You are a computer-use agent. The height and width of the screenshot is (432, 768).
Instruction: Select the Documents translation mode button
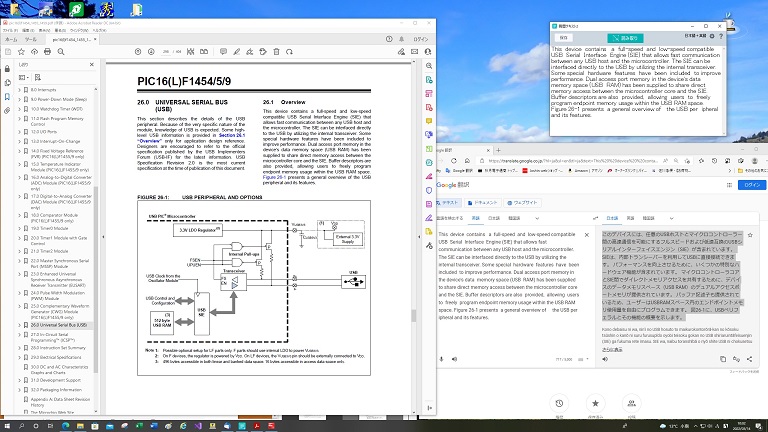(x=482, y=202)
